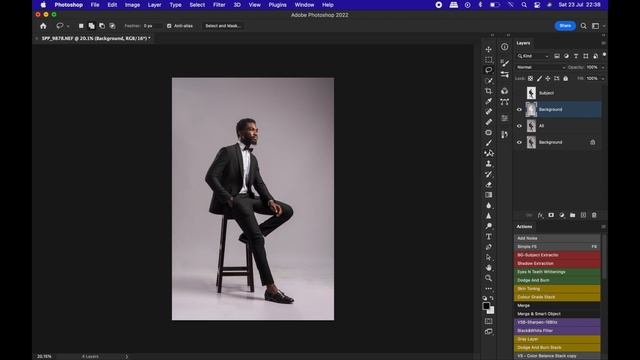The width and height of the screenshot is (640, 360).
Task: Click the Subtract from Selection mode icon
Action: click(102, 26)
